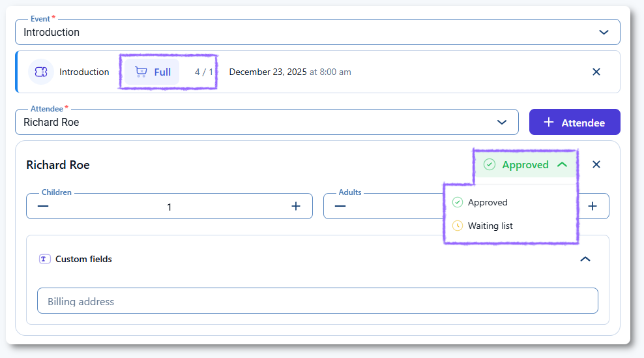The width and height of the screenshot is (644, 358).
Task: Increase the Adults count
Action: pos(593,206)
